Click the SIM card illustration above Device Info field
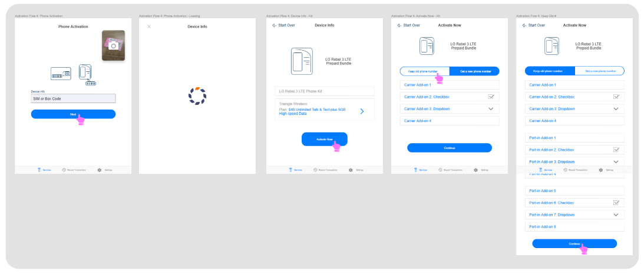The width and height of the screenshot is (644, 274). (x=60, y=74)
